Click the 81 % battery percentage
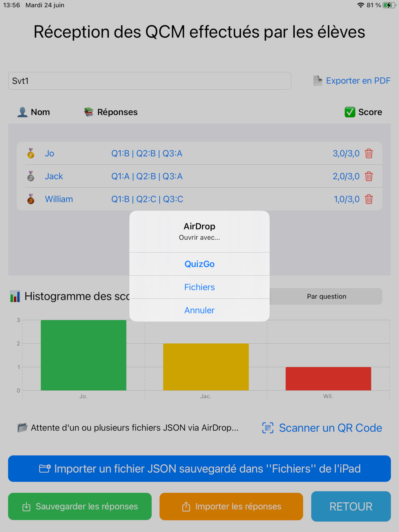399x532 pixels. tap(374, 5)
